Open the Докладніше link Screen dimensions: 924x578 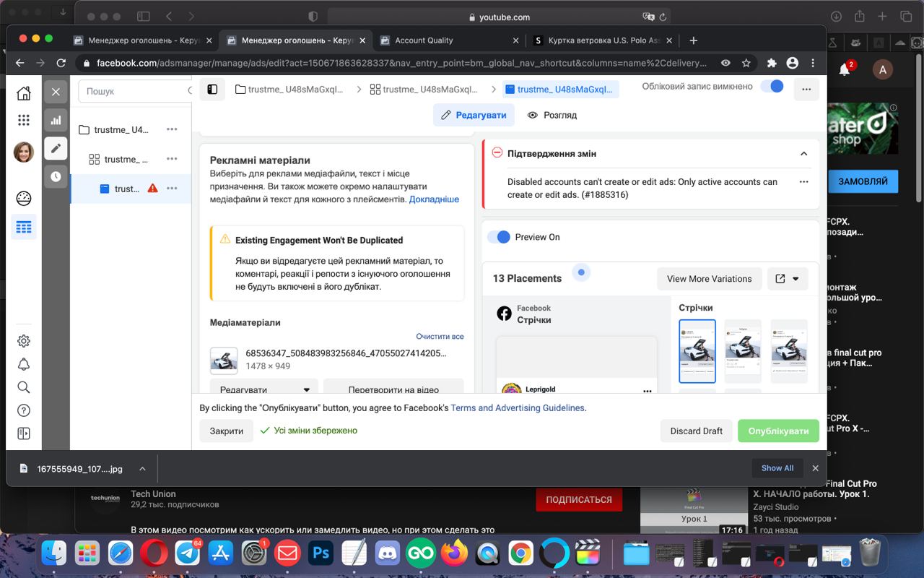434,199
